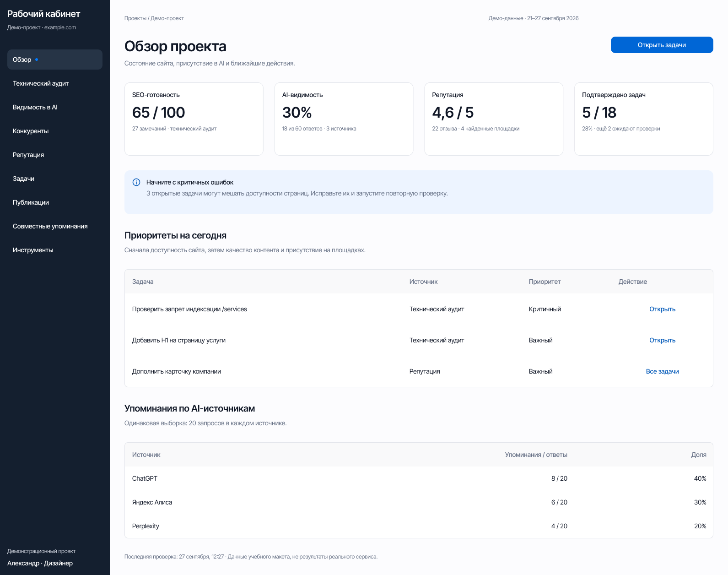Click the Начните с критичных ошибок heading

[190, 182]
